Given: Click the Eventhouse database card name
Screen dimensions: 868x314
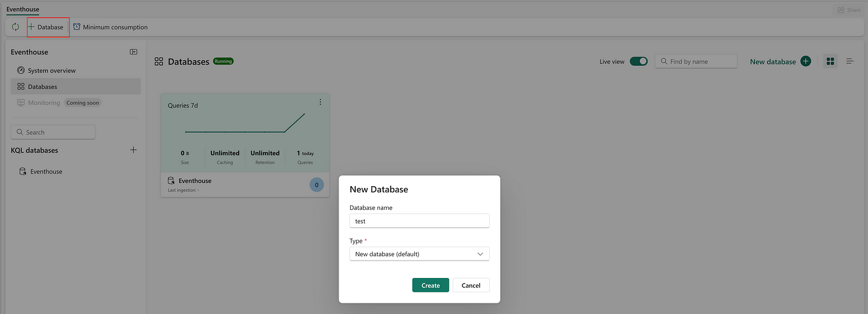Looking at the screenshot, I should tap(195, 181).
